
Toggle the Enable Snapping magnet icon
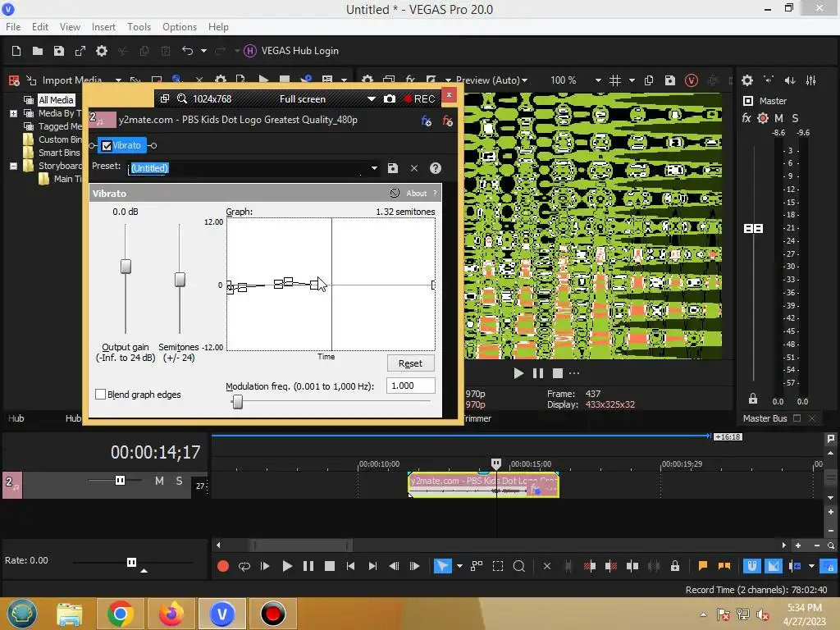(751, 566)
